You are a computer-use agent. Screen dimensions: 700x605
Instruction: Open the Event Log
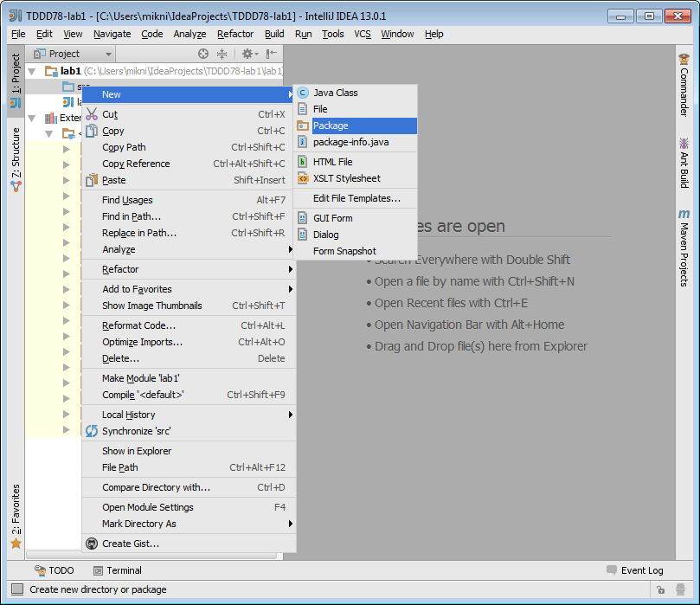coord(634,570)
